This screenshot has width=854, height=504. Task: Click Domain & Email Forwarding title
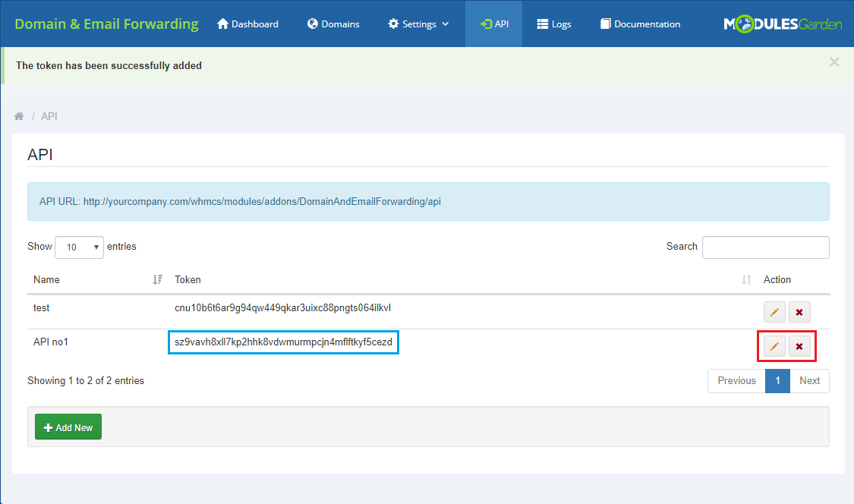tap(107, 24)
